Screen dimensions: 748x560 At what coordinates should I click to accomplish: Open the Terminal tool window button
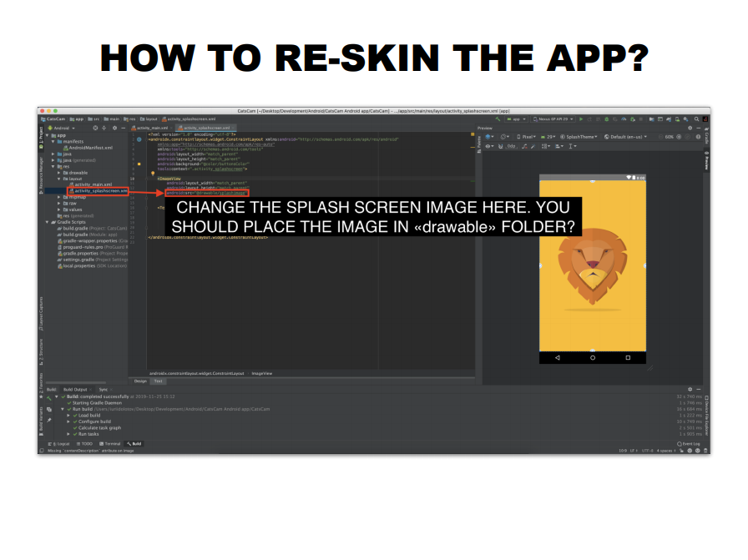110,444
